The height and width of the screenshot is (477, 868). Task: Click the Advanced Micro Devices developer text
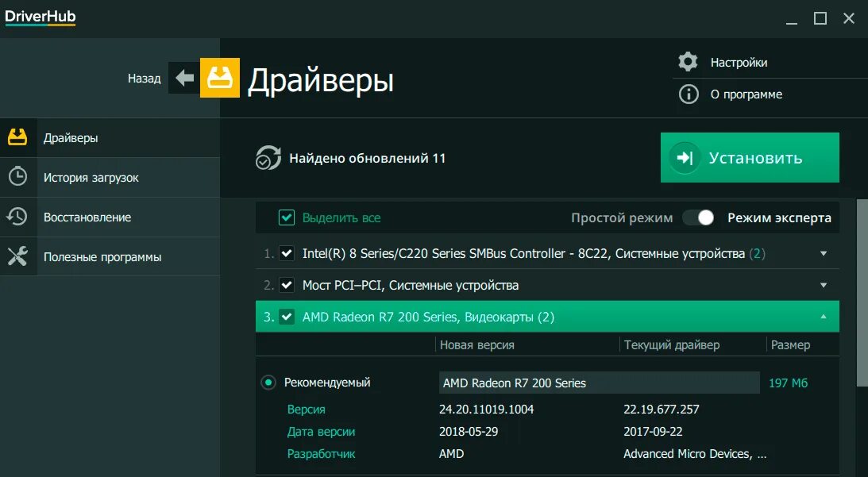coord(695,454)
